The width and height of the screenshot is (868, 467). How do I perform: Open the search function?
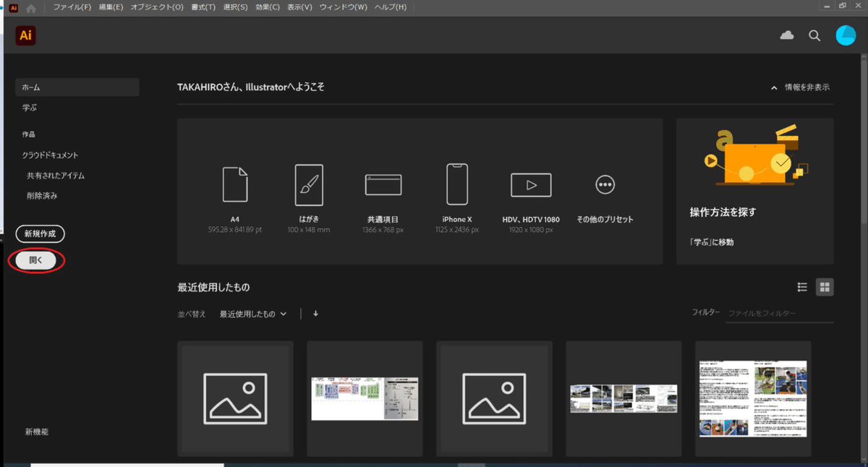(814, 35)
